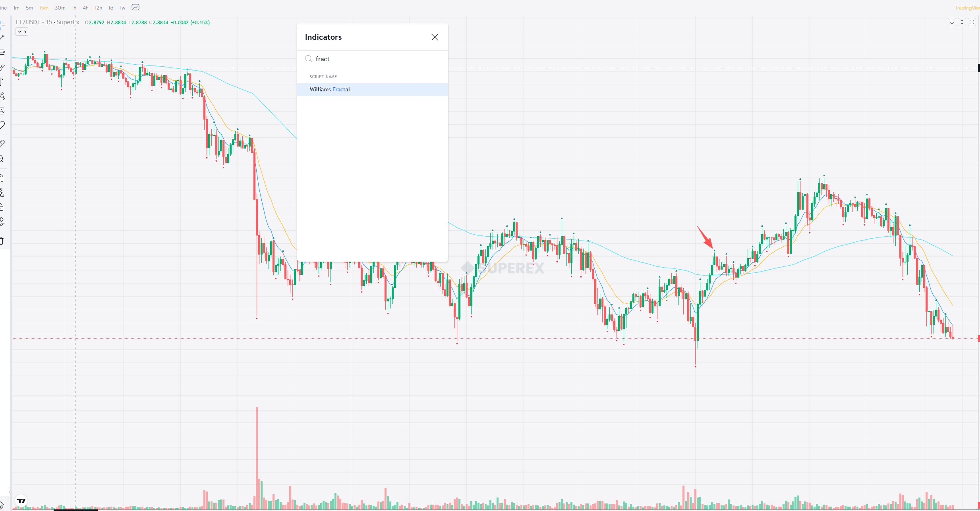Select the trend line drawing tool

click(x=2, y=37)
